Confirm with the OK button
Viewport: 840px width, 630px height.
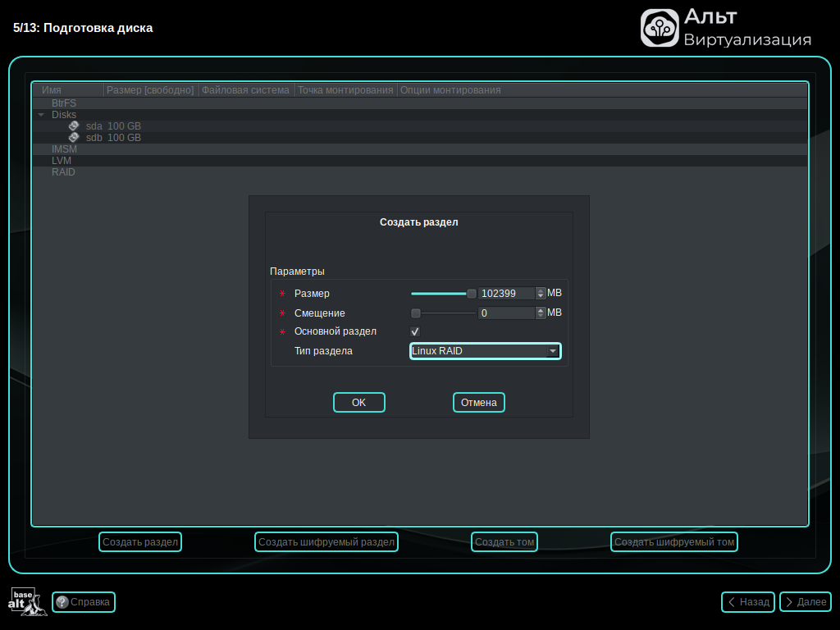(x=359, y=402)
